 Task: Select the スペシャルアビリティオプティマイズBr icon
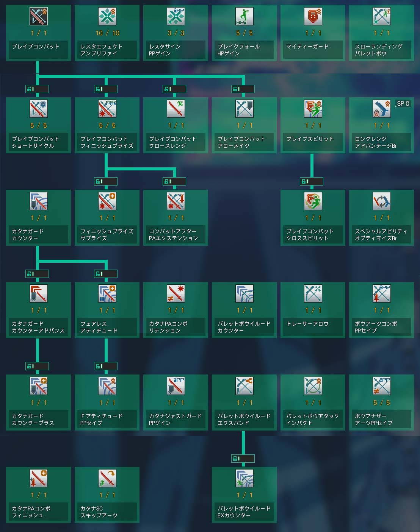tap(381, 201)
